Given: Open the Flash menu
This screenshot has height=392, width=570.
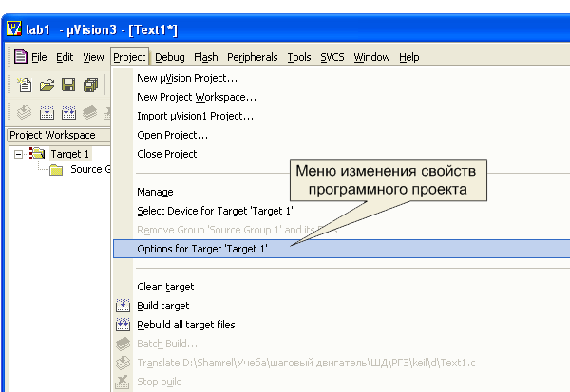Looking at the screenshot, I should 206,57.
